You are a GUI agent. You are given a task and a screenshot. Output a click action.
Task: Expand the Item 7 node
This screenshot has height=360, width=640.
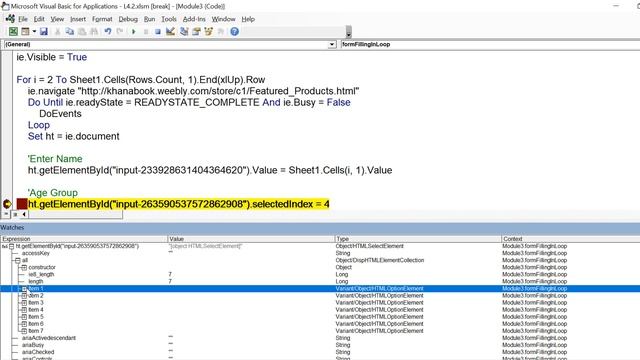point(24,331)
